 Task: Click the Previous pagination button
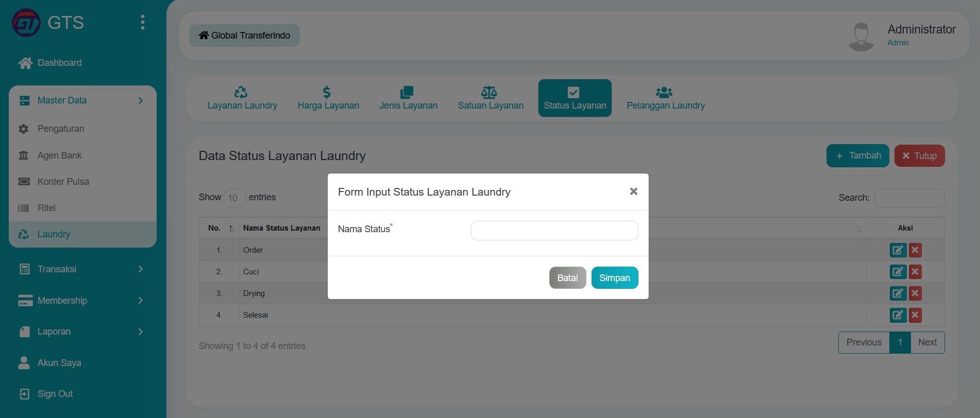tap(864, 342)
